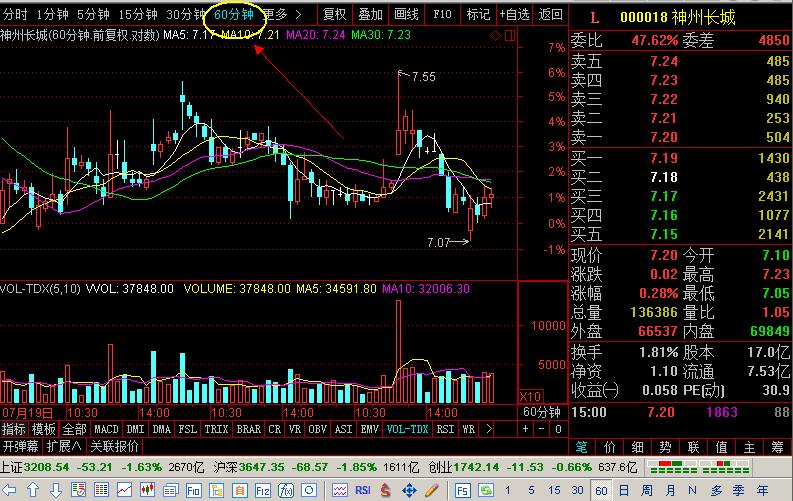The image size is (793, 501).
Task: Click the F5 icon in bottom toolbar
Action: tap(462, 490)
